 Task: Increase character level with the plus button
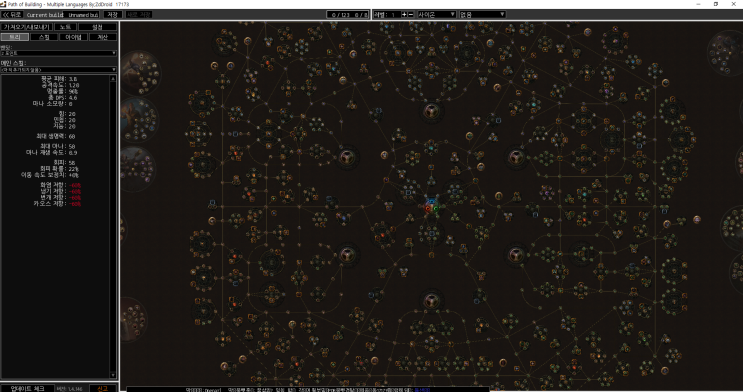pyautogui.click(x=404, y=15)
